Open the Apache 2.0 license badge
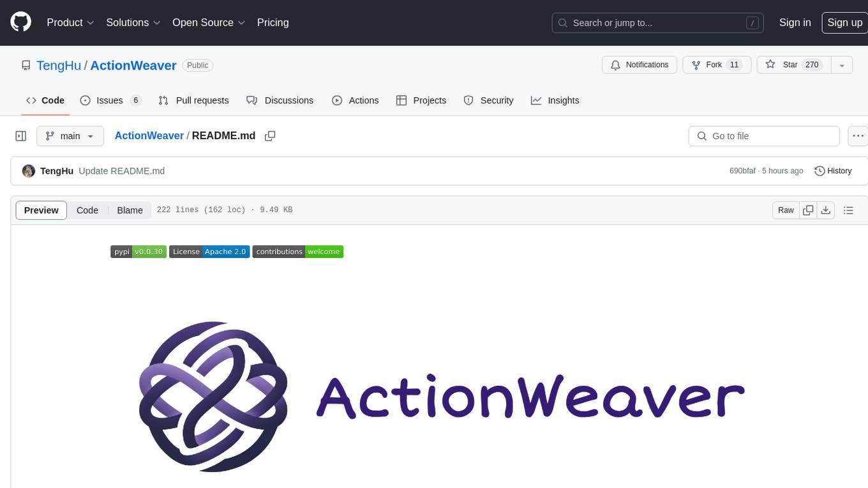Image resolution: width=868 pixels, height=488 pixels. click(x=209, y=252)
